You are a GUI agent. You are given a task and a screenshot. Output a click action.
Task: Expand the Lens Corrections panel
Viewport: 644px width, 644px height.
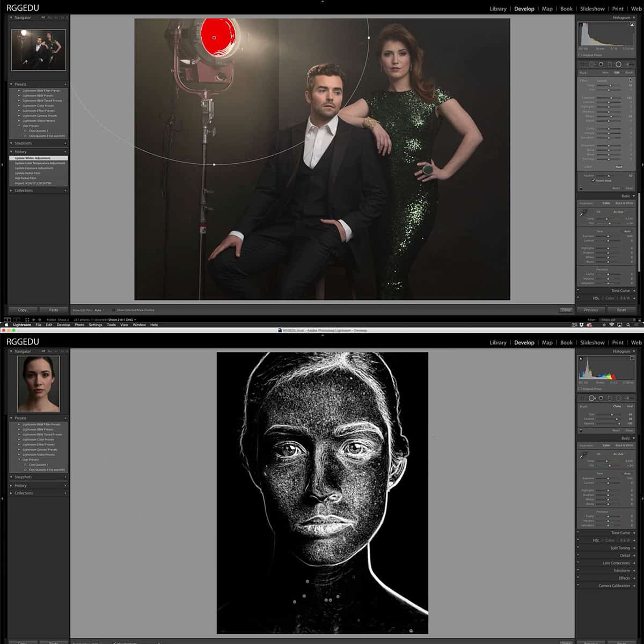tap(616, 563)
